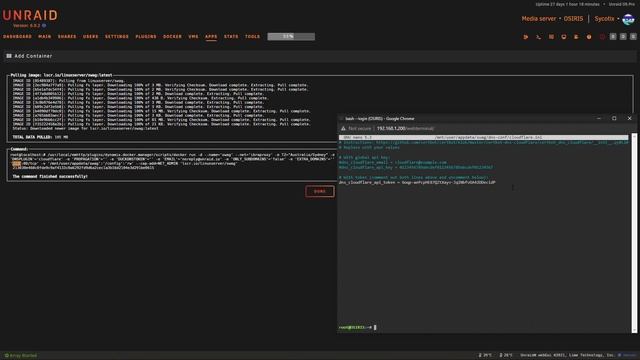This screenshot has height=360, width=640.
Task: Click the Media server OSIRIS server name
Action: (552, 19)
